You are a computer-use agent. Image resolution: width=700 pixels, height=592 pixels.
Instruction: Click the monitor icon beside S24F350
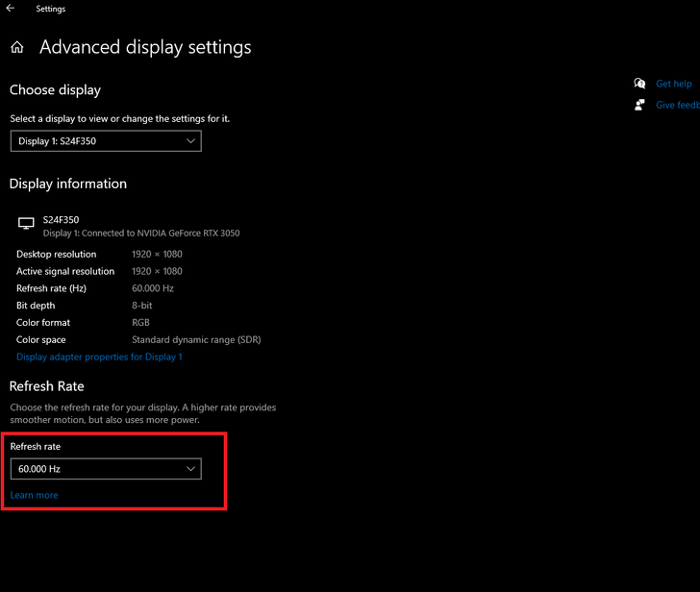point(26,224)
